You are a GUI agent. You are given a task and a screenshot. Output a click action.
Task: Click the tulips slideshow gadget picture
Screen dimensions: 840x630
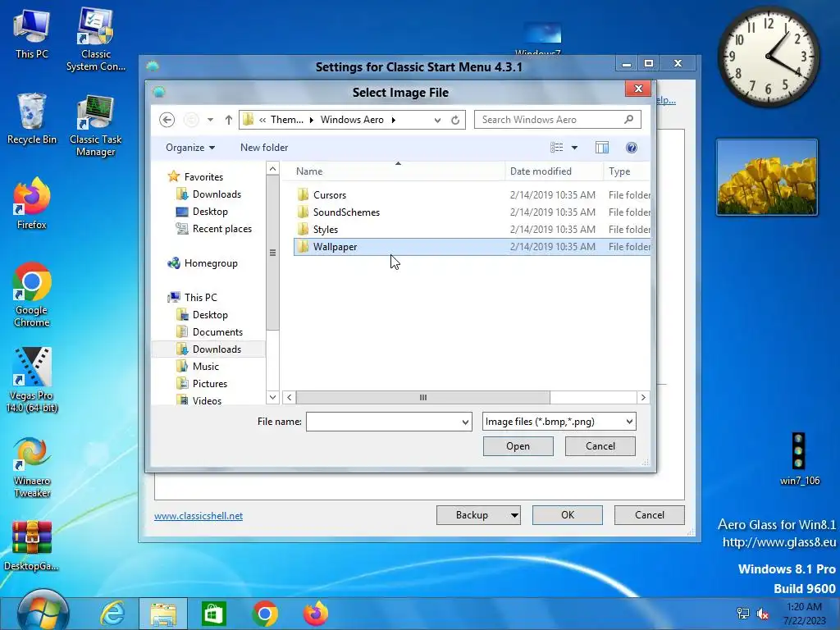click(x=767, y=177)
